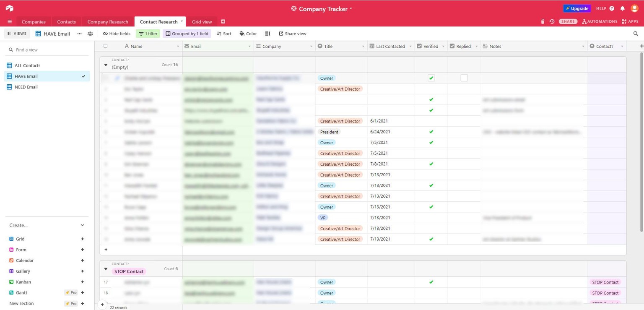This screenshot has height=310, width=644.
Task: Open Email column dropdown arrow
Action: click(249, 47)
